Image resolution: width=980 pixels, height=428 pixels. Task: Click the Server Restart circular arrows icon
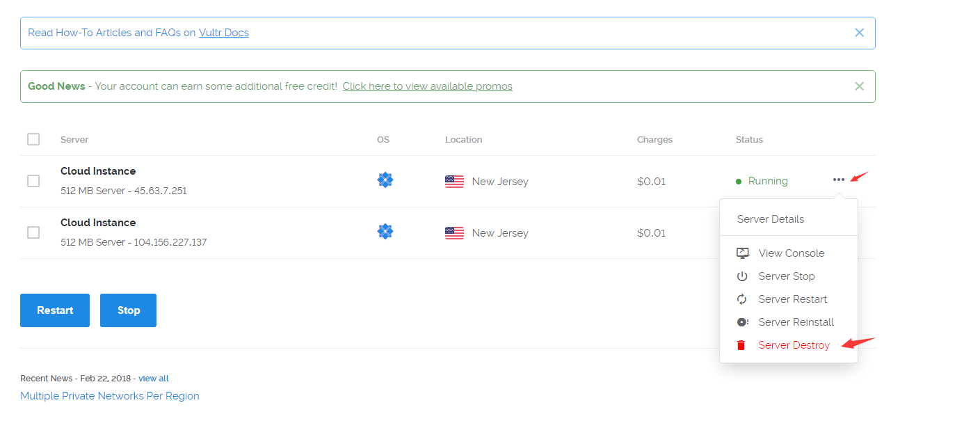click(x=742, y=299)
